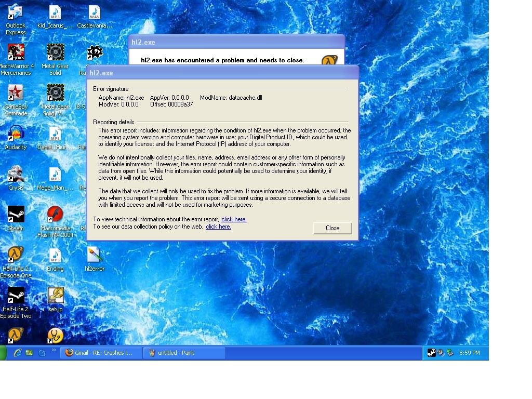Screen dimensions: 532x399
Task: Select the Half-Life 2 Episode Two icon
Action: (x=16, y=296)
